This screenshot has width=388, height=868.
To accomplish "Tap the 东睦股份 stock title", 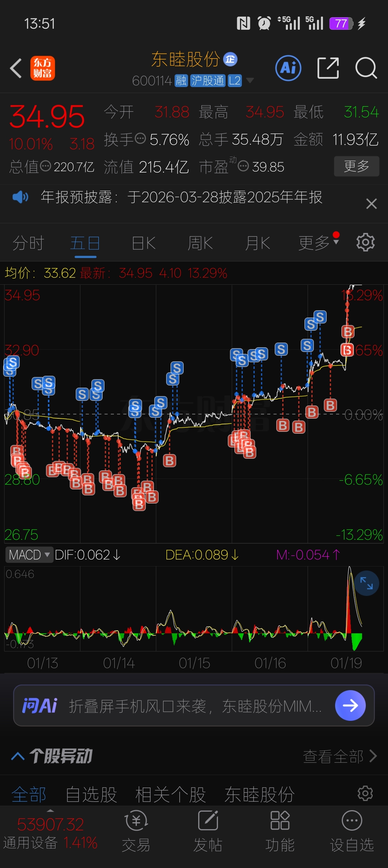I will (x=186, y=59).
